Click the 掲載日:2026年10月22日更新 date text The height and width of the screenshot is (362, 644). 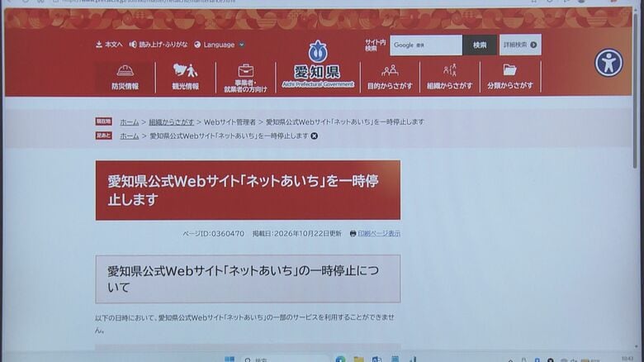(297, 234)
